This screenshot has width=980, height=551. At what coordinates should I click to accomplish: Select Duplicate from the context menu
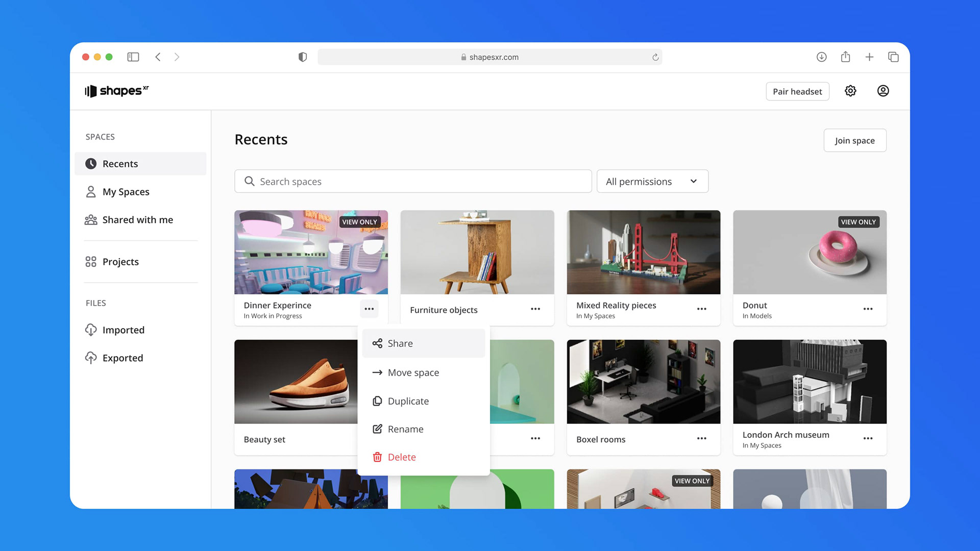[x=408, y=402]
